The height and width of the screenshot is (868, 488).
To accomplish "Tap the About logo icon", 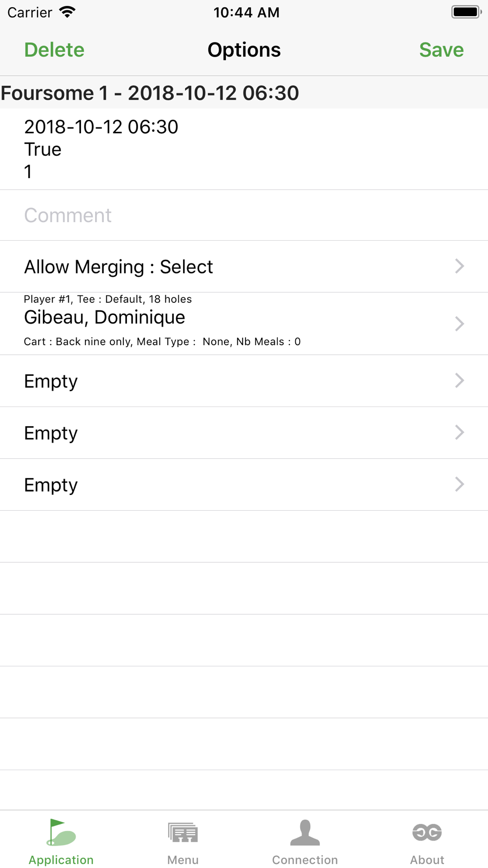I will coord(427,833).
